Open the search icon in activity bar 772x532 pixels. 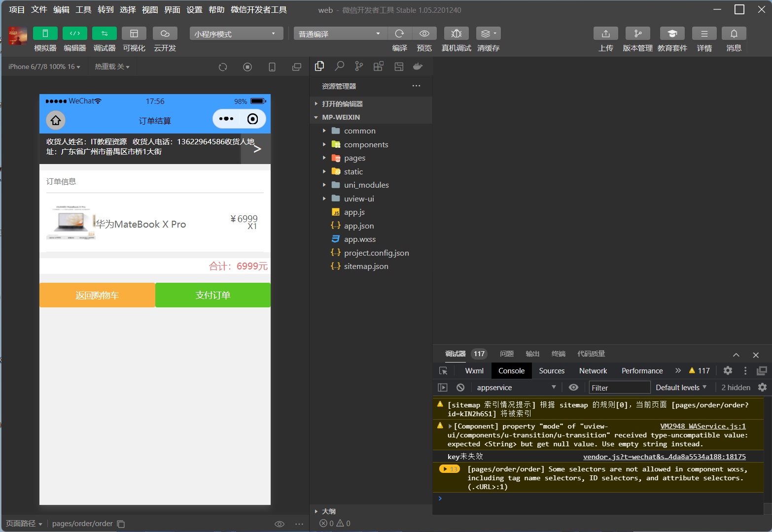click(339, 66)
